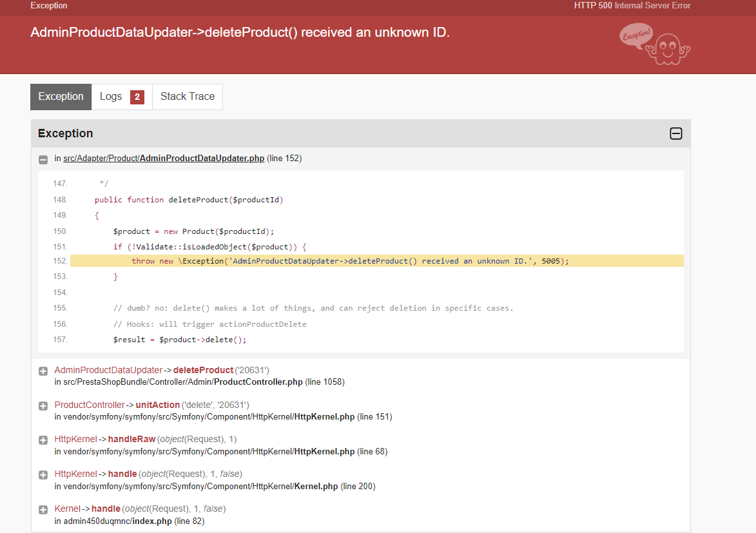The height and width of the screenshot is (533, 756).
Task: Click code line 157 $product->delete()
Action: pos(179,340)
